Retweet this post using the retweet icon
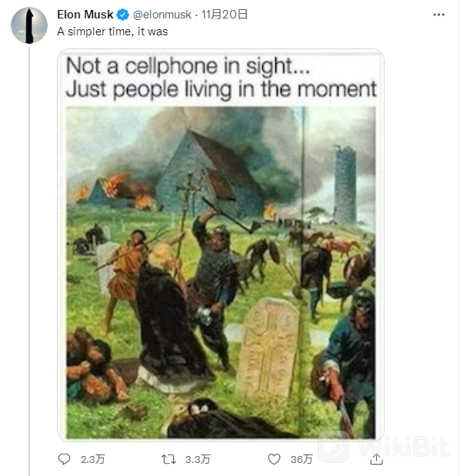 (x=168, y=459)
